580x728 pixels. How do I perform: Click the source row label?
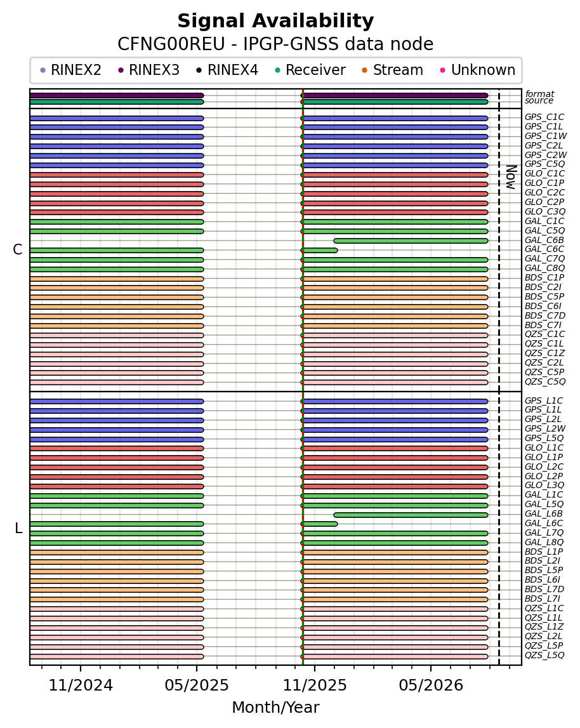click(539, 101)
